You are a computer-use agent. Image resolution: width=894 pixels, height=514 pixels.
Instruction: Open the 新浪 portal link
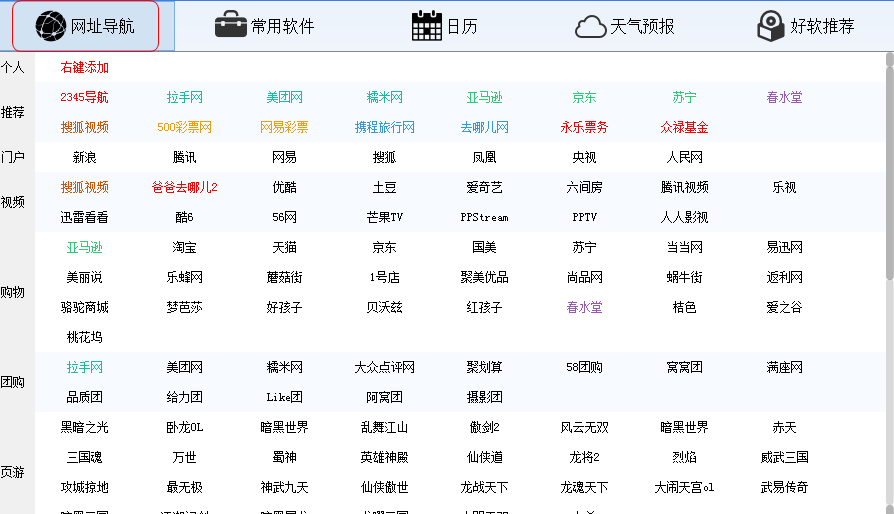[84, 157]
